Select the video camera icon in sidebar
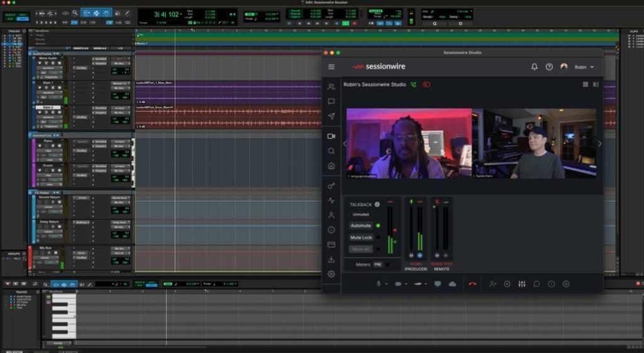The height and width of the screenshot is (353, 644). 331,136
